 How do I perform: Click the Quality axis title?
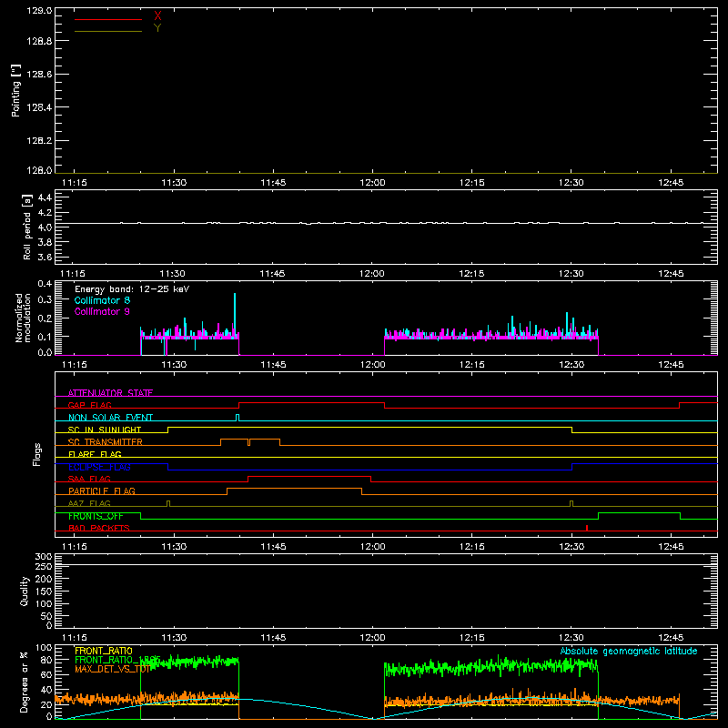click(x=25, y=591)
